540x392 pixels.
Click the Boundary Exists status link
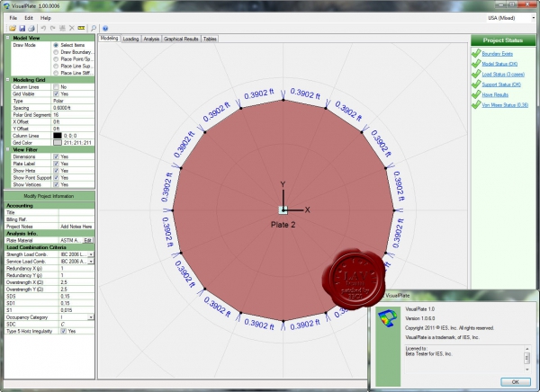pyautogui.click(x=498, y=54)
